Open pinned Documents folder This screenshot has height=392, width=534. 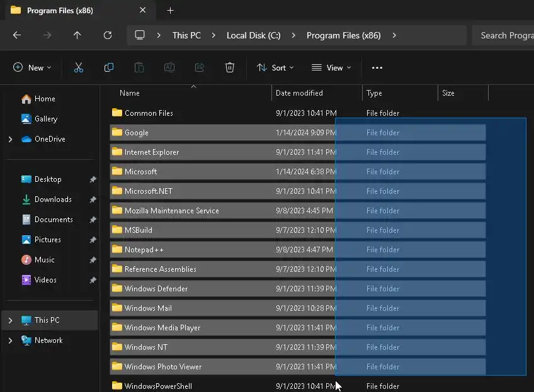coord(54,220)
